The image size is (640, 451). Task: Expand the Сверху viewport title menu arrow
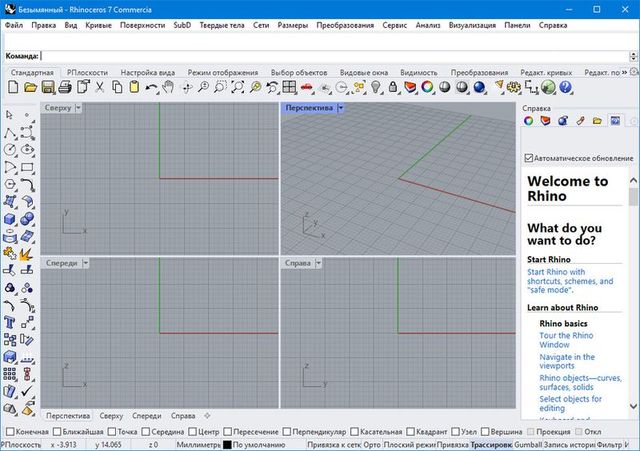79,107
